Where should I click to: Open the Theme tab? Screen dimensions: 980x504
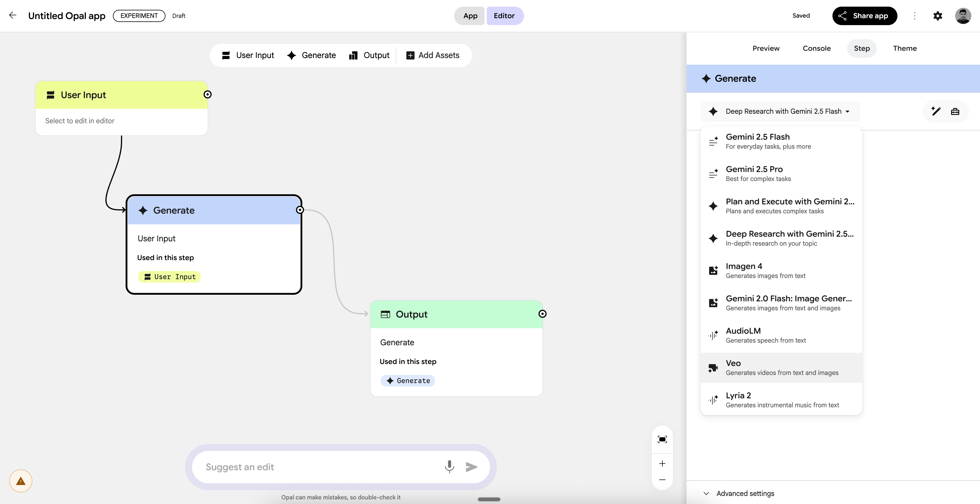click(904, 48)
